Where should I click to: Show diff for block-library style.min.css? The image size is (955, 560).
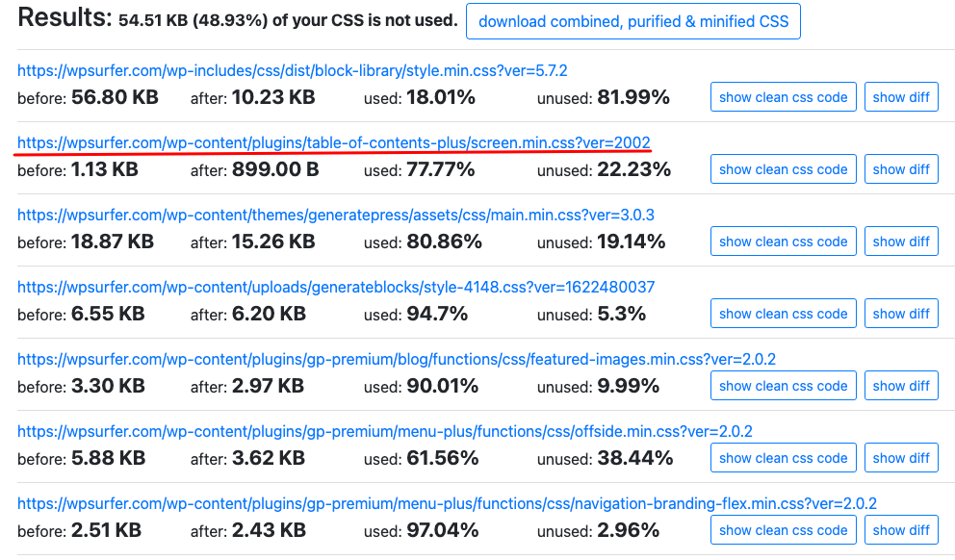tap(901, 97)
